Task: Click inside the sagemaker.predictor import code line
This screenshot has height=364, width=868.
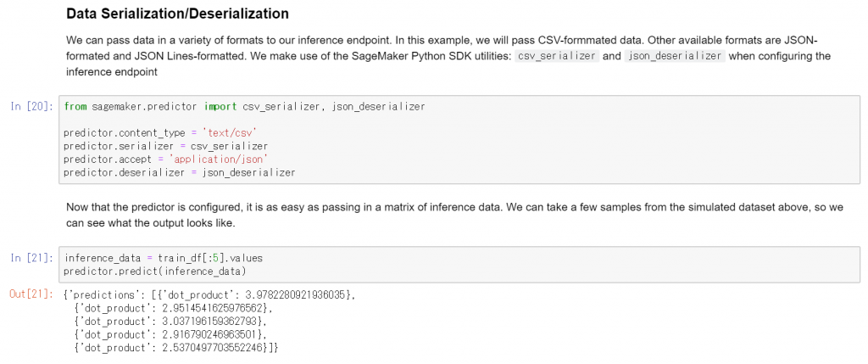Action: [245, 106]
